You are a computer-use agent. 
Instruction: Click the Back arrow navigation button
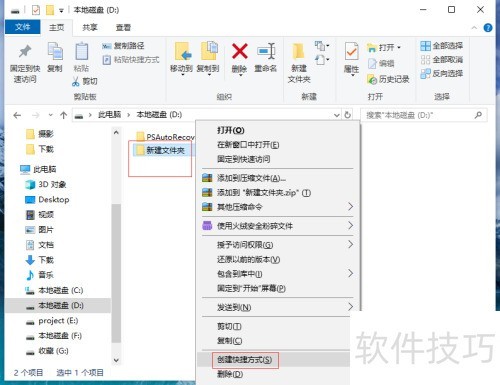tap(17, 115)
